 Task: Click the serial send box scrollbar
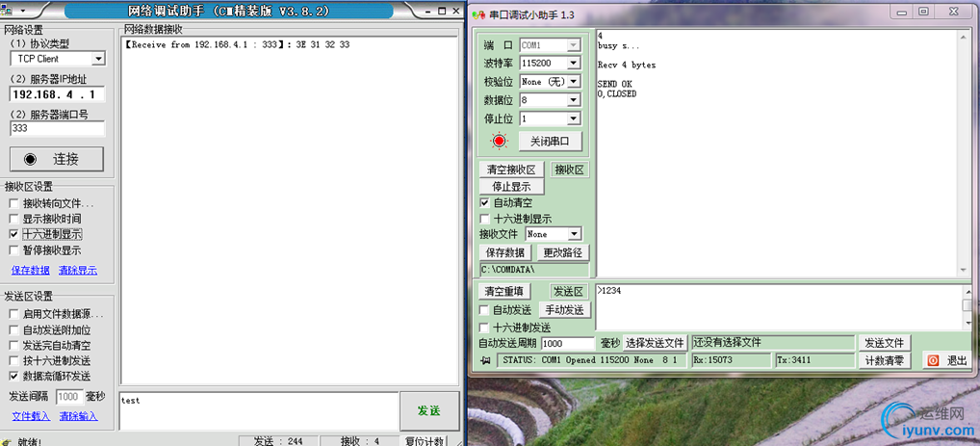click(x=967, y=307)
